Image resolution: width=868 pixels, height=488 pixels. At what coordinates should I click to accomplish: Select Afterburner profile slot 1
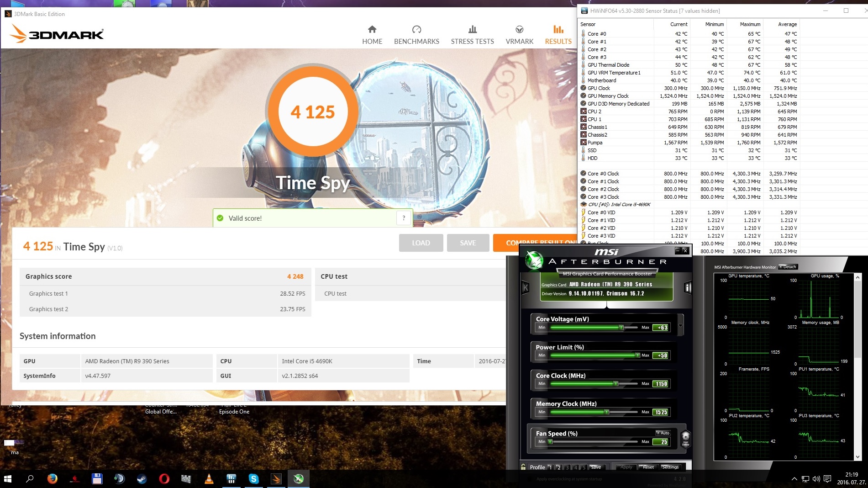pyautogui.click(x=550, y=467)
